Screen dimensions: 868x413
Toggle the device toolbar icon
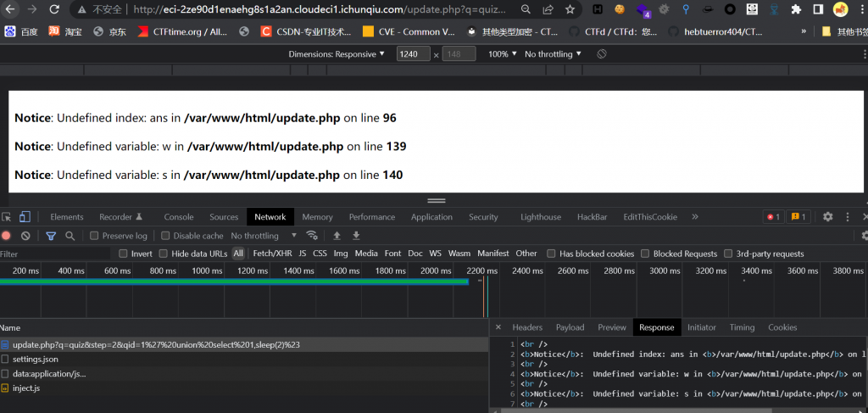click(x=25, y=217)
